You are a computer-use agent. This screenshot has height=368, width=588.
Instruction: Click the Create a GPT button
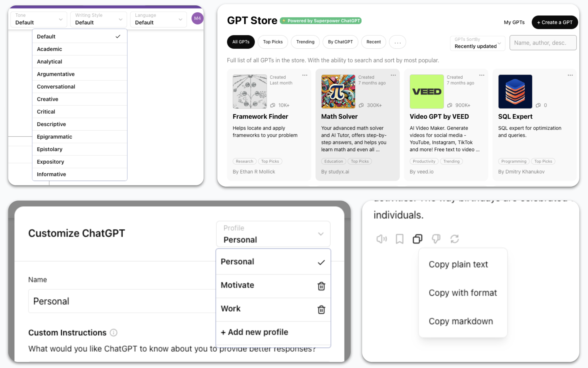[x=554, y=22]
